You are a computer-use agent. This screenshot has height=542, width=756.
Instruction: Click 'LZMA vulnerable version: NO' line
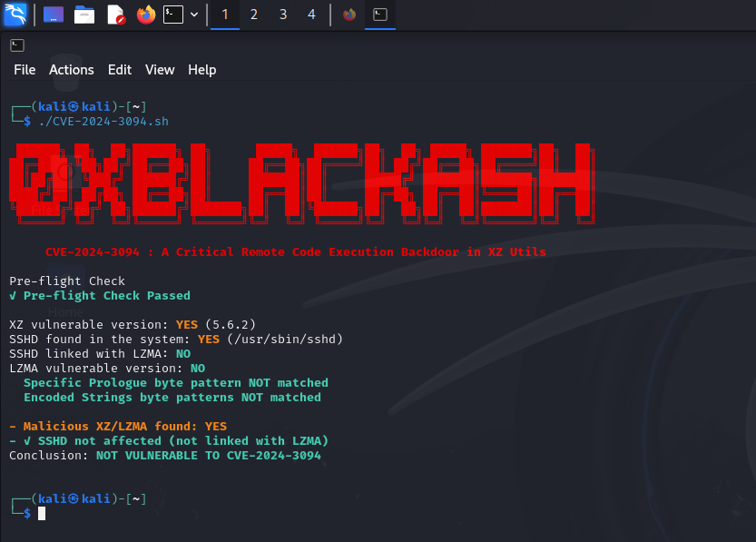107,368
